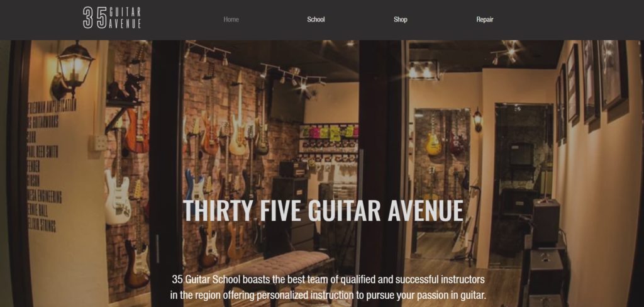Select the white Stratocaster on left wall
644x307 pixels.
[117, 193]
